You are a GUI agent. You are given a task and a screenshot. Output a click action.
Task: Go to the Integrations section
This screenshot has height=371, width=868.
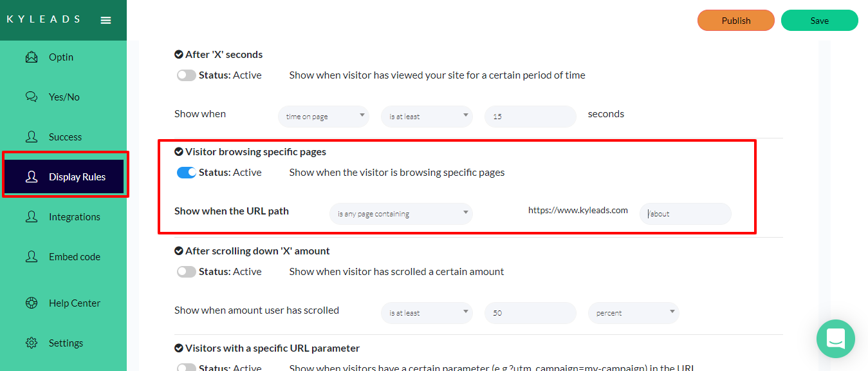[x=74, y=217]
